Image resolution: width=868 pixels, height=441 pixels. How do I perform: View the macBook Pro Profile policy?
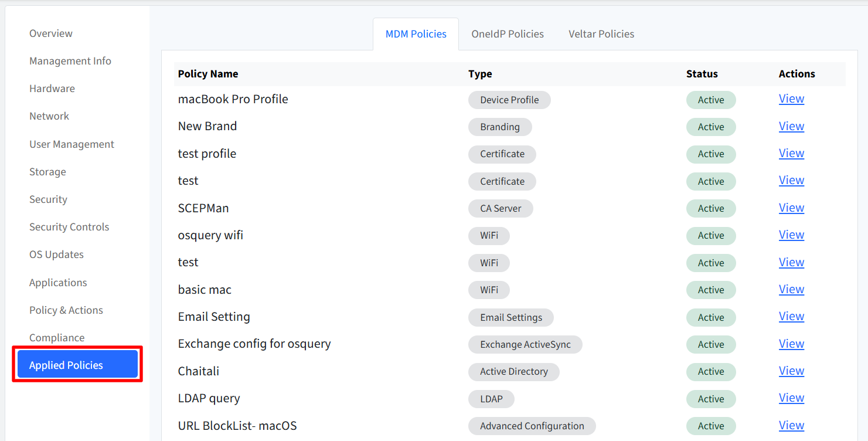pos(791,99)
